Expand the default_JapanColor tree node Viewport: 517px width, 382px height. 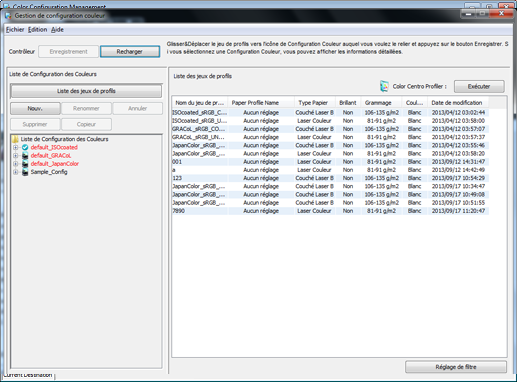pyautogui.click(x=15, y=164)
